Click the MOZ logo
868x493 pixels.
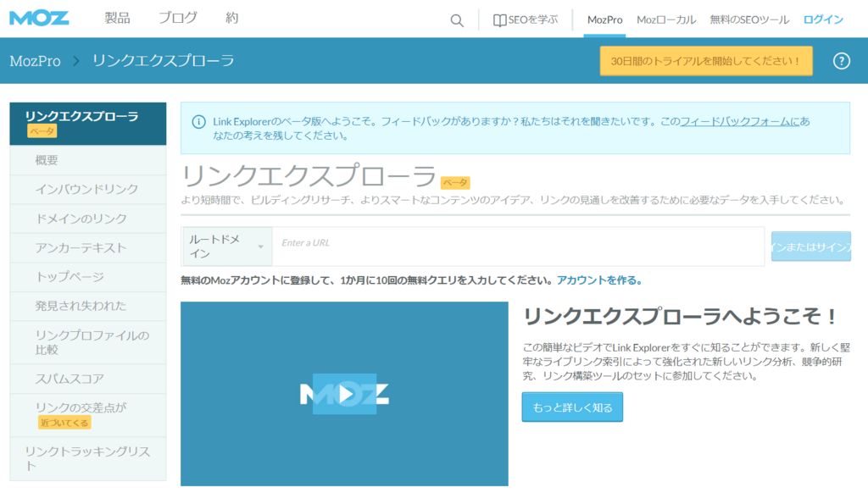[39, 19]
